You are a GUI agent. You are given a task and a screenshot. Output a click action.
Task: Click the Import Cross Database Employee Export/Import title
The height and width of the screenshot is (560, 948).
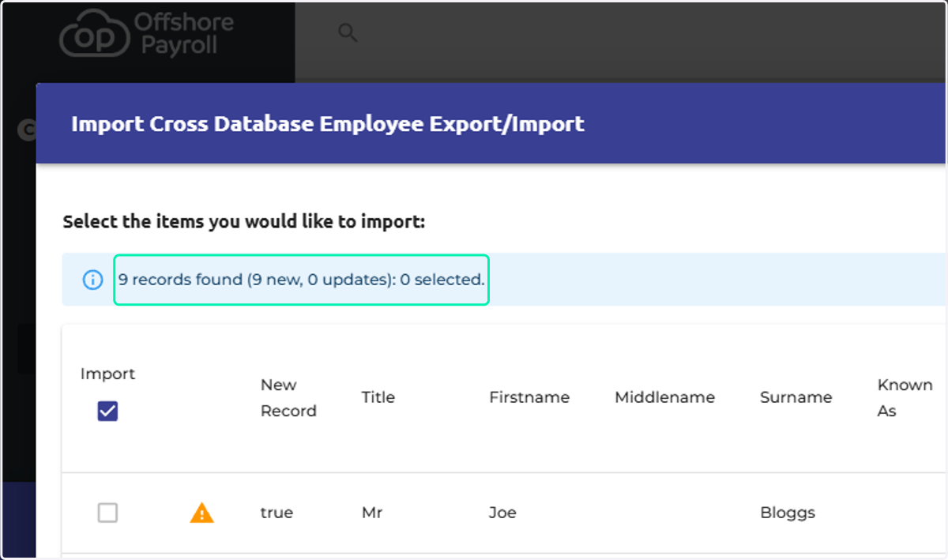(328, 124)
